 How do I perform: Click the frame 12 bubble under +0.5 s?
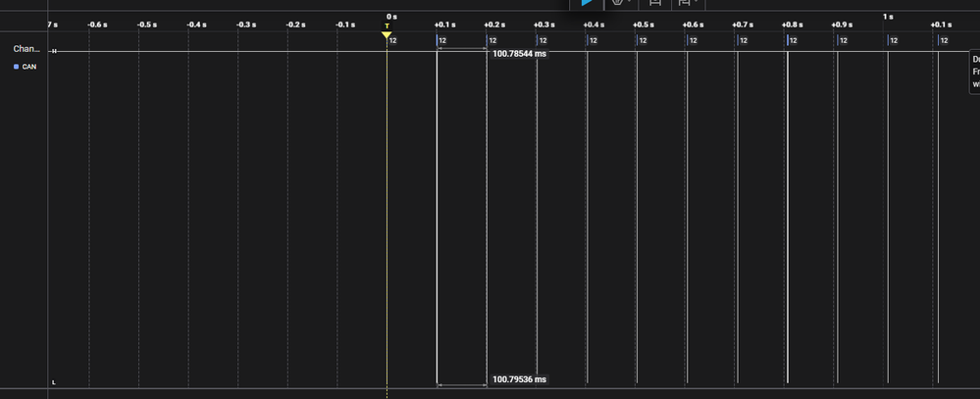point(643,40)
